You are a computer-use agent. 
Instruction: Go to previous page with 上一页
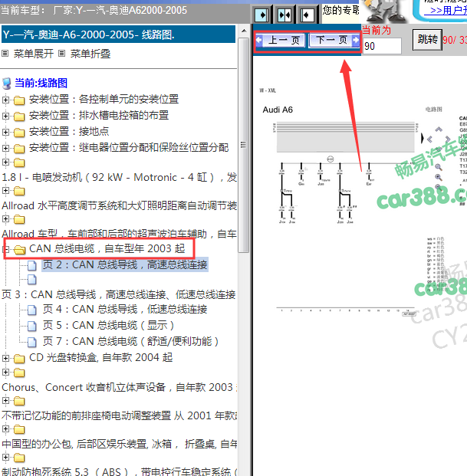[281, 40]
